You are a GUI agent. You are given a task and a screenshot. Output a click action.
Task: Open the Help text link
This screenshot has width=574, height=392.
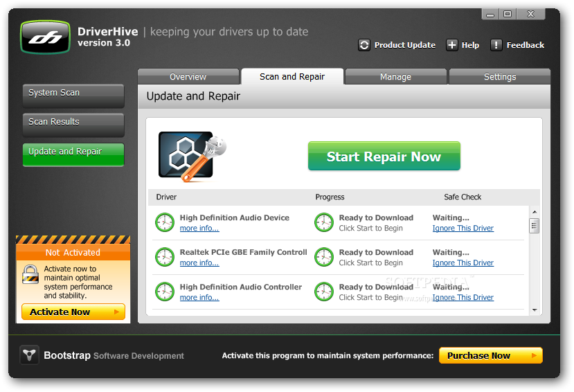470,45
